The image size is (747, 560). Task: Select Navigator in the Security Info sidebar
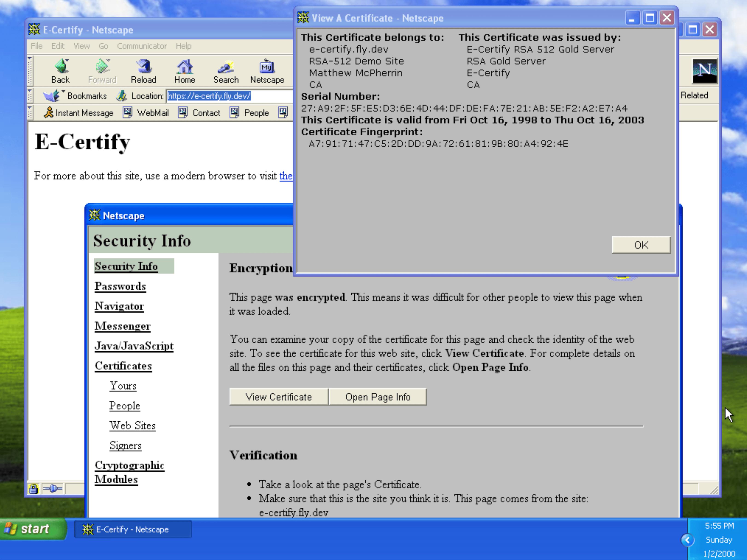click(x=119, y=306)
